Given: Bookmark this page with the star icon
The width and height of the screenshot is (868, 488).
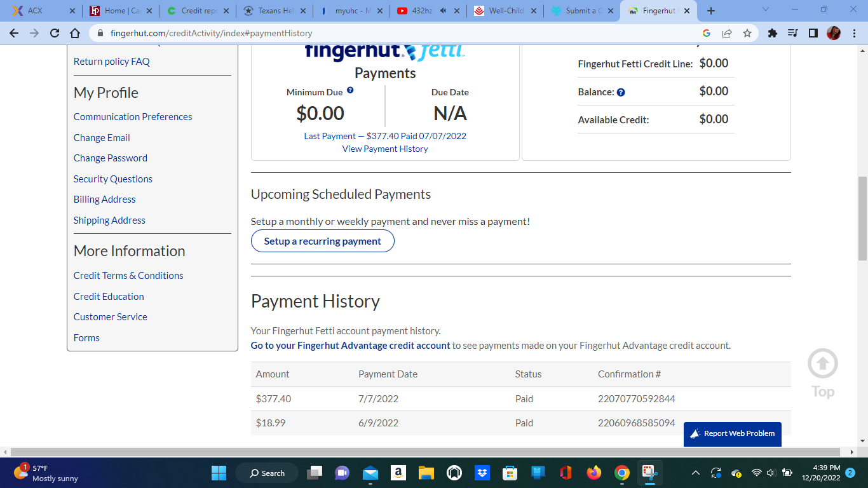Looking at the screenshot, I should pos(747,33).
